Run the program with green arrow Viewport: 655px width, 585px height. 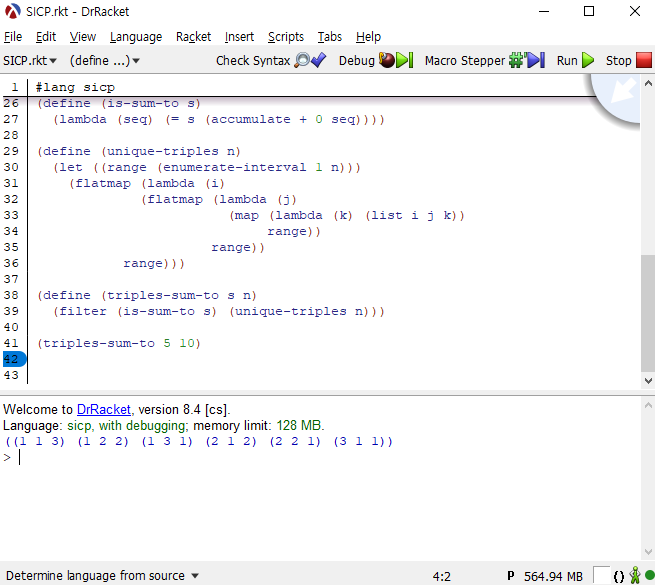coord(576,61)
